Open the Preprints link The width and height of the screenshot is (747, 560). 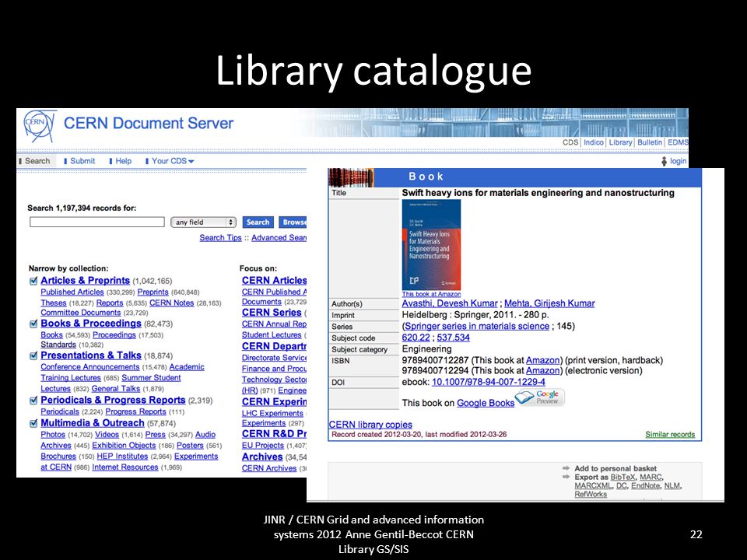(x=153, y=292)
